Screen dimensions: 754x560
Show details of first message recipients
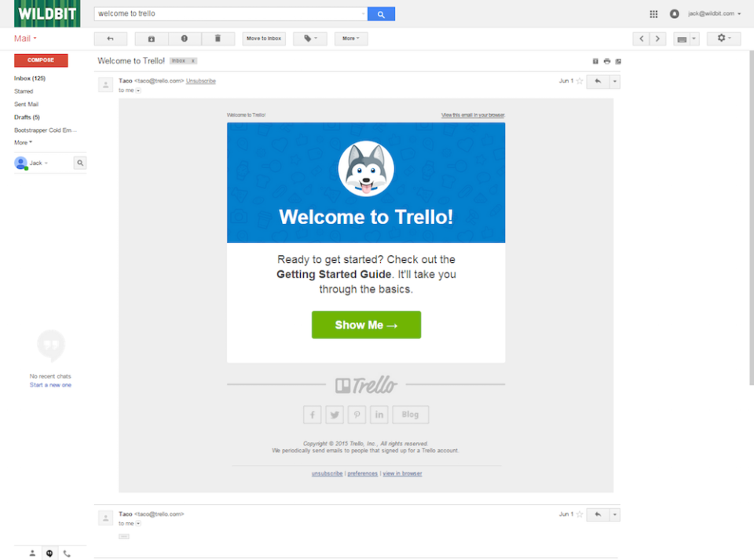pyautogui.click(x=138, y=90)
